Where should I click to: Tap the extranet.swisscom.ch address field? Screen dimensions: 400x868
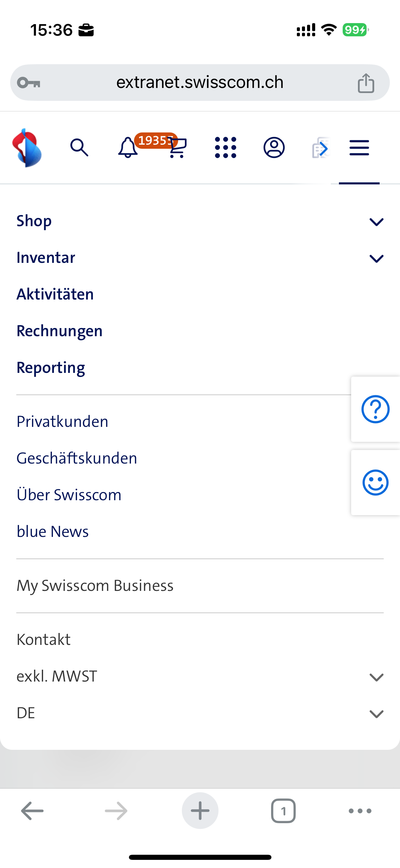(x=199, y=83)
